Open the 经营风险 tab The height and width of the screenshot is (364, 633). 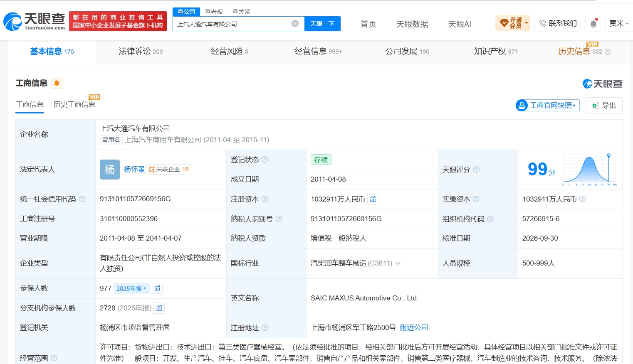coord(230,52)
